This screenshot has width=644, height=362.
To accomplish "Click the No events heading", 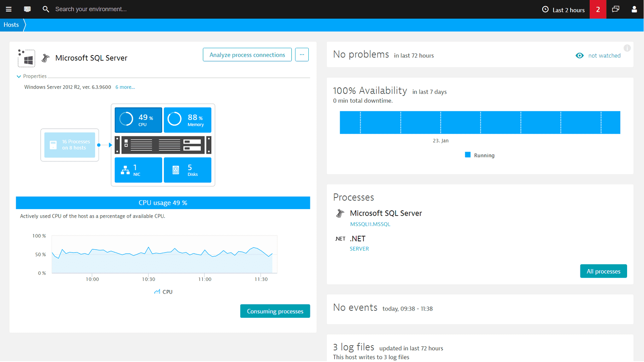I will pos(355,308).
